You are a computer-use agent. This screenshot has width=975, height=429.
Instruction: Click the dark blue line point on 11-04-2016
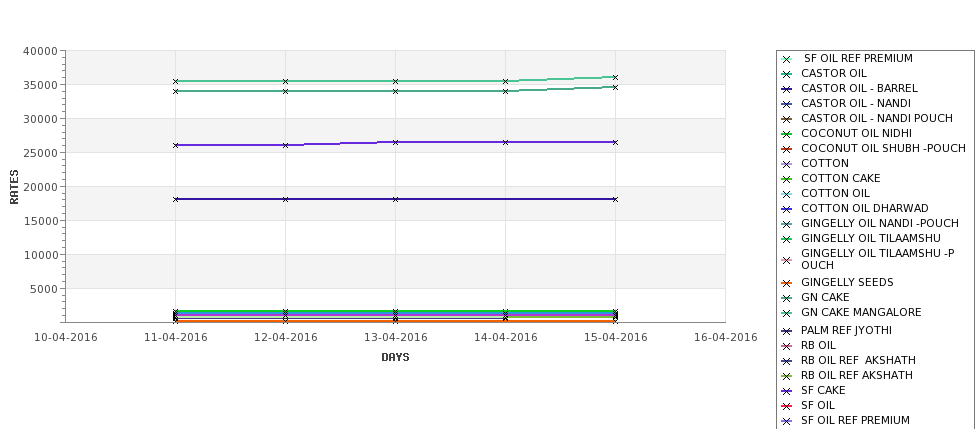point(175,200)
